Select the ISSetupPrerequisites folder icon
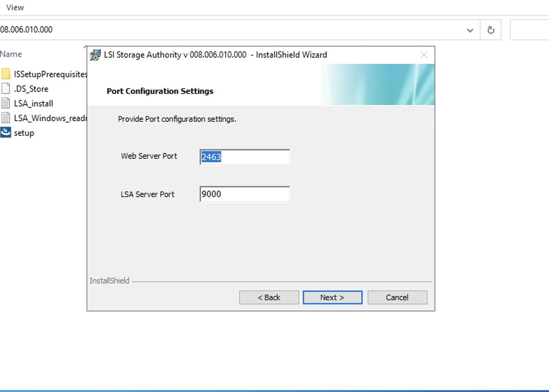The image size is (549, 392). coord(6,74)
